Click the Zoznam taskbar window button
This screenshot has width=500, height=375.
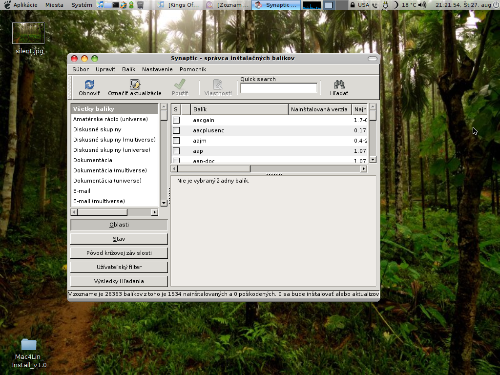[227, 5]
